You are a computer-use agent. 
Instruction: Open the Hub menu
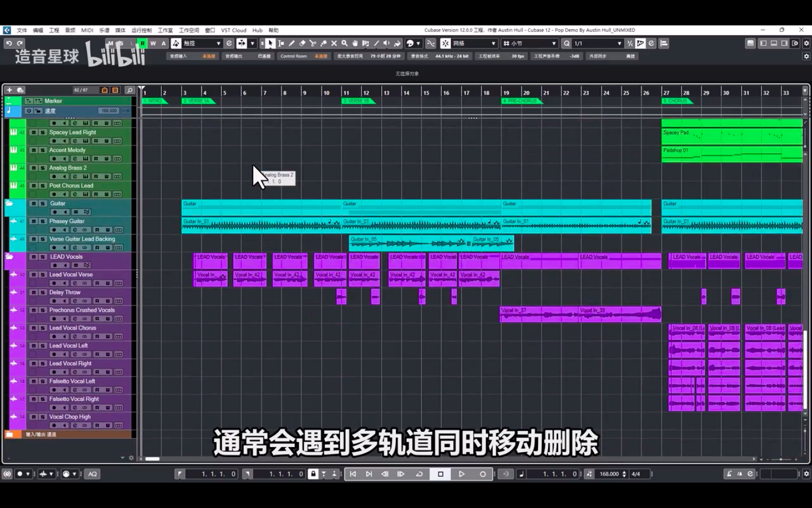[x=257, y=30]
